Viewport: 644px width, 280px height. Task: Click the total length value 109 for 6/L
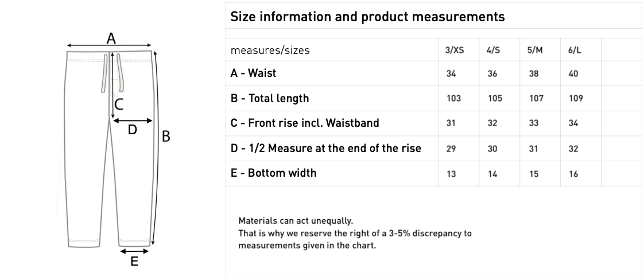(576, 98)
